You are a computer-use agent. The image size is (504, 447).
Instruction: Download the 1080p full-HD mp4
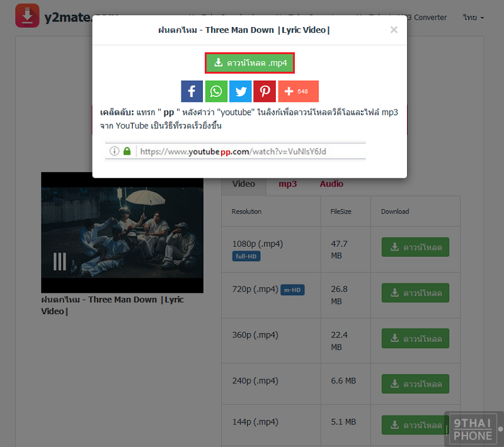tap(415, 247)
